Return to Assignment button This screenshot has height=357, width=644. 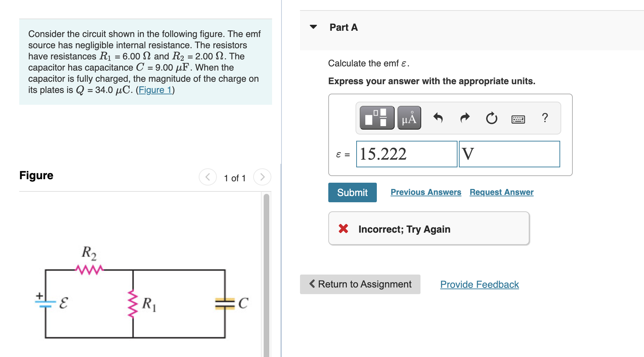pyautogui.click(x=360, y=284)
